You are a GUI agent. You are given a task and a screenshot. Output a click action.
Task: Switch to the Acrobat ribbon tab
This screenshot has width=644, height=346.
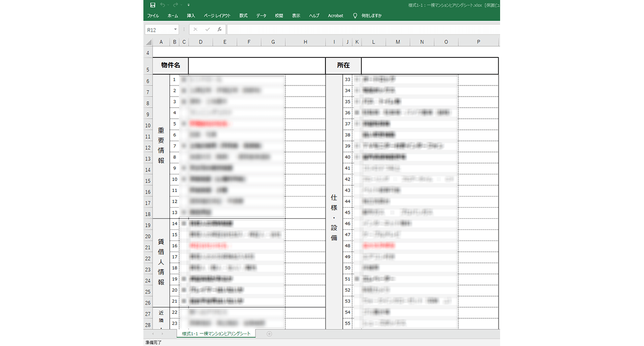coord(336,16)
